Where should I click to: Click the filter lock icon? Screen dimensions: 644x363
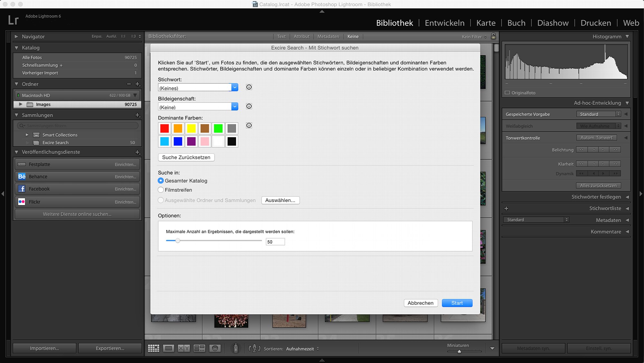coord(493,36)
